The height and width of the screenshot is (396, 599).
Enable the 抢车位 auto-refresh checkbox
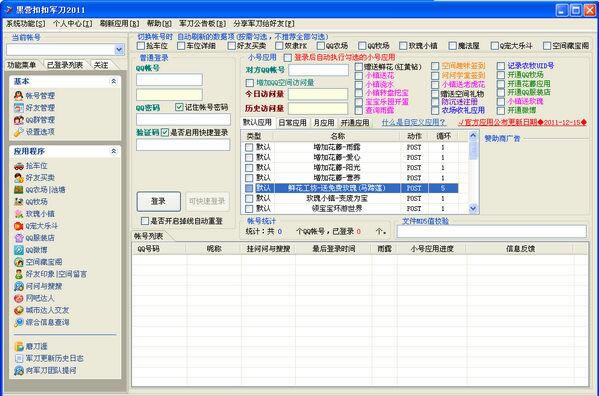(x=141, y=46)
